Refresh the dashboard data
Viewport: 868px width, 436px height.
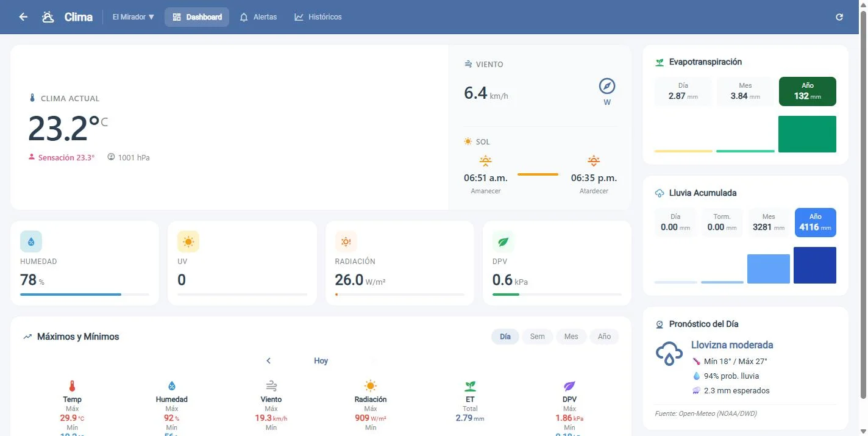point(839,17)
